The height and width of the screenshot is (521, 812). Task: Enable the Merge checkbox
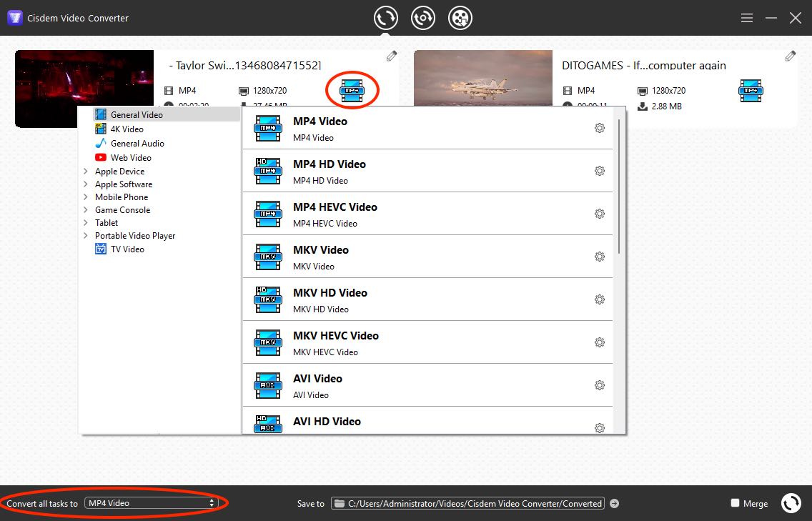coord(735,503)
